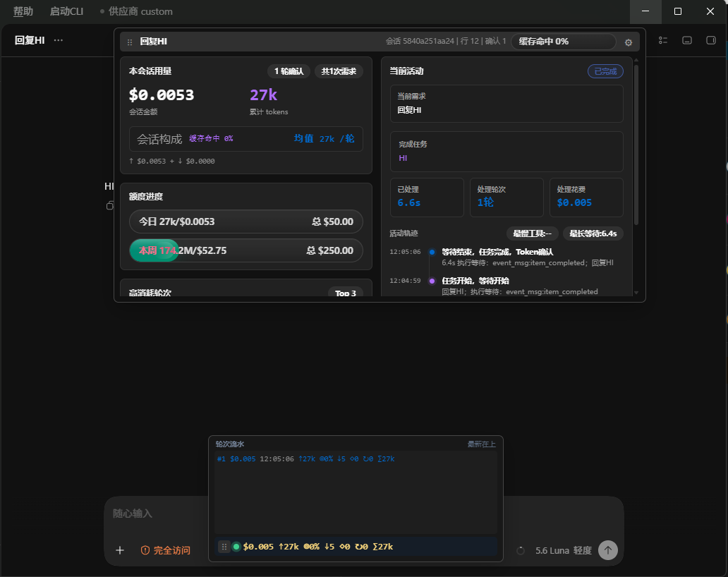
Task: Click the drag handle in the turn status bar
Action: point(224,547)
